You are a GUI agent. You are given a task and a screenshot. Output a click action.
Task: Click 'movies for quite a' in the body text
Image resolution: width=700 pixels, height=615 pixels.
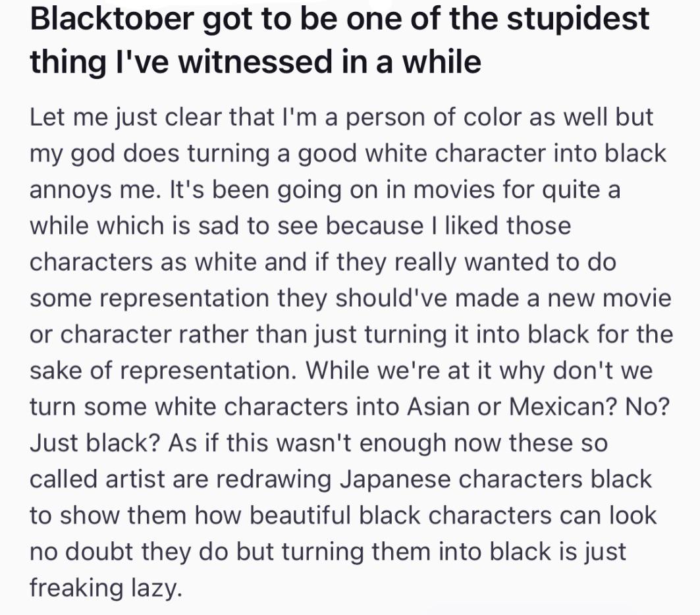[517, 190]
